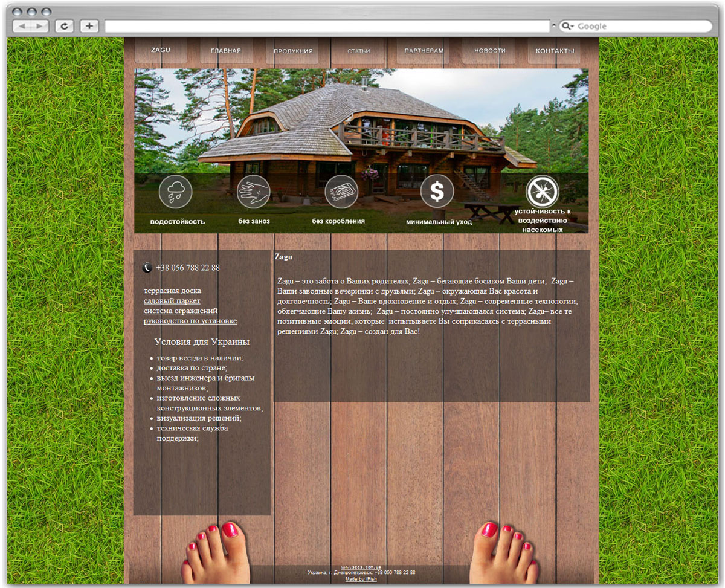Screen dimensions: 725x588
Task: Open the ПАРТНЕРАМ menu tab
Action: tap(424, 51)
